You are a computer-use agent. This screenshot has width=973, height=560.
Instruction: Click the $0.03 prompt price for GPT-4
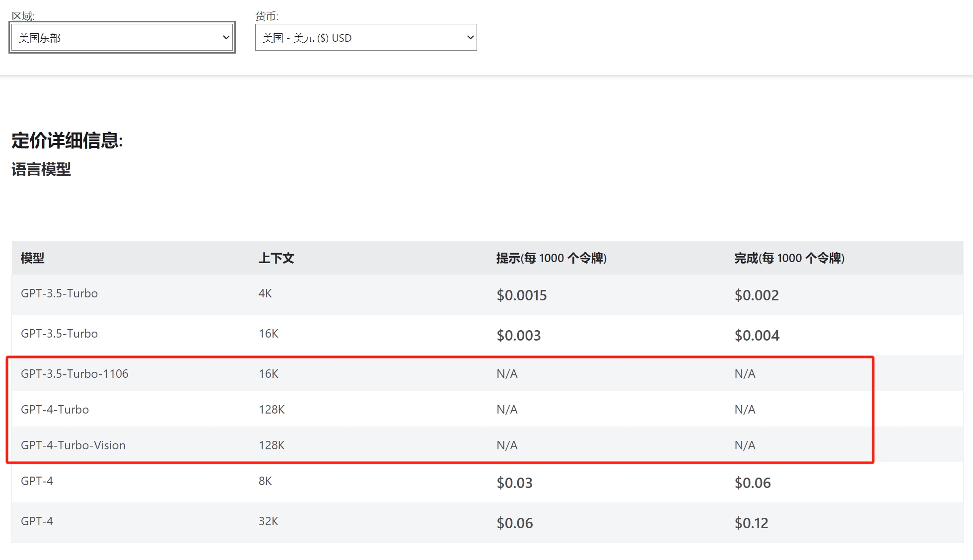[514, 483]
